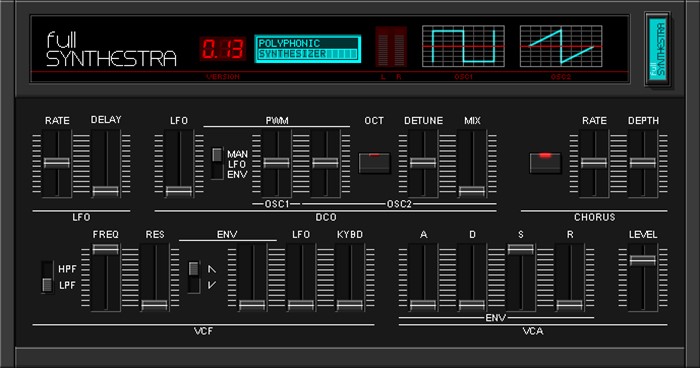Click the red version number display
The width and height of the screenshot is (700, 368).
223,49
